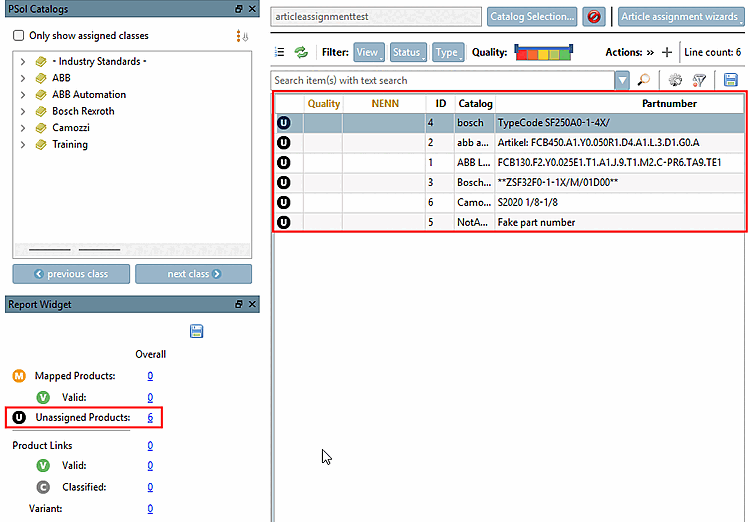Viewport: 750px width, 522px height.
Task: Open the Status filter dropdown
Action: [x=408, y=52]
